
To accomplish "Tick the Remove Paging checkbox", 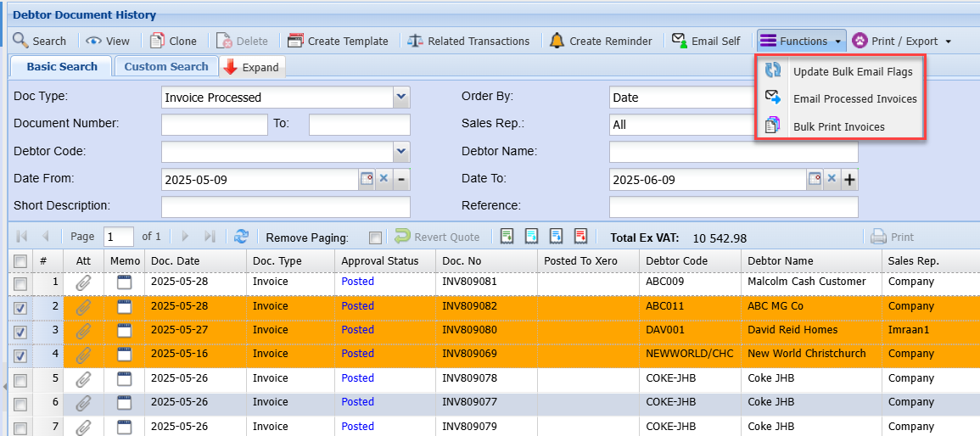I will 375,238.
